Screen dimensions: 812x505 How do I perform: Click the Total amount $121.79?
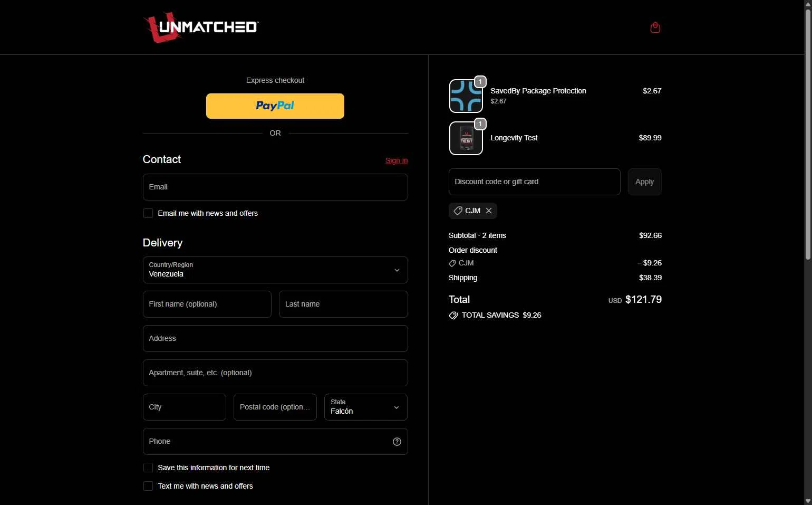click(x=643, y=299)
